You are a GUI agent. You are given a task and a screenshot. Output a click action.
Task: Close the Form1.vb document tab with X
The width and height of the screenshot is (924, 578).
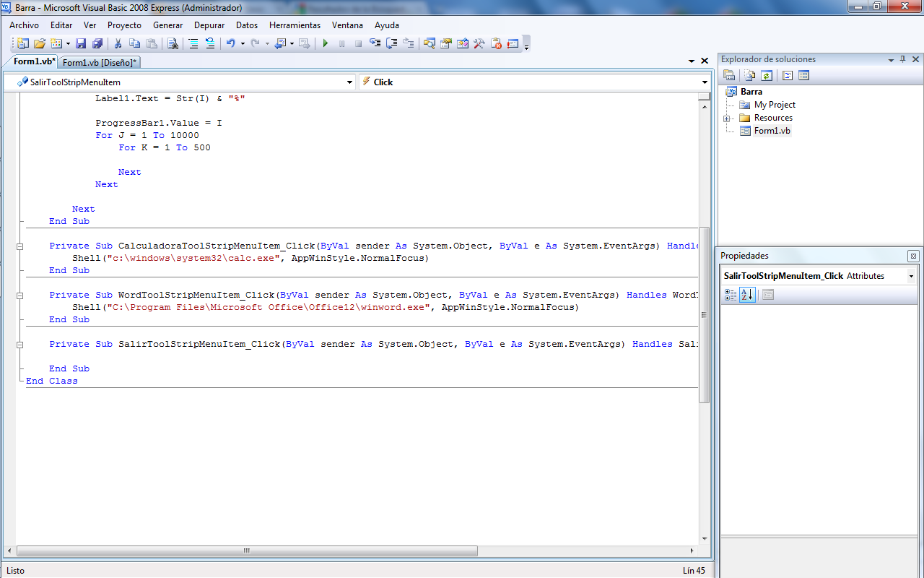(705, 61)
